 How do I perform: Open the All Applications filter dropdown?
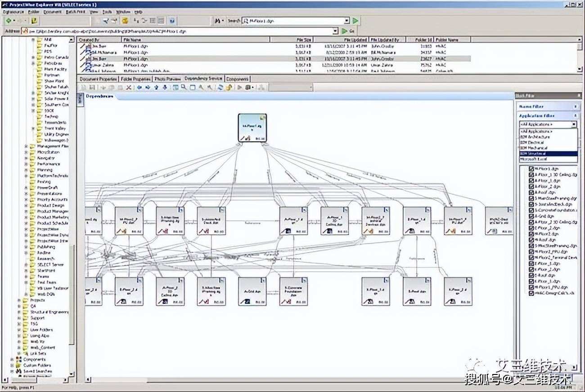click(574, 124)
